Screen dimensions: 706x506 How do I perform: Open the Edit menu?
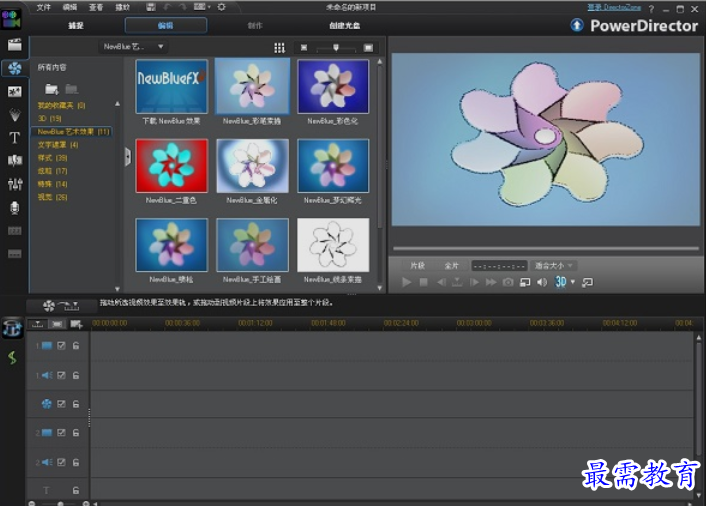70,7
